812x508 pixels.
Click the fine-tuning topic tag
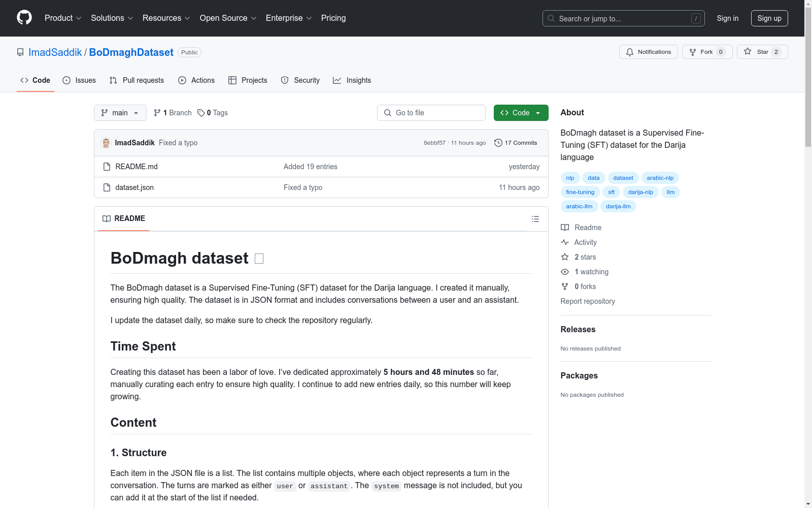click(580, 192)
